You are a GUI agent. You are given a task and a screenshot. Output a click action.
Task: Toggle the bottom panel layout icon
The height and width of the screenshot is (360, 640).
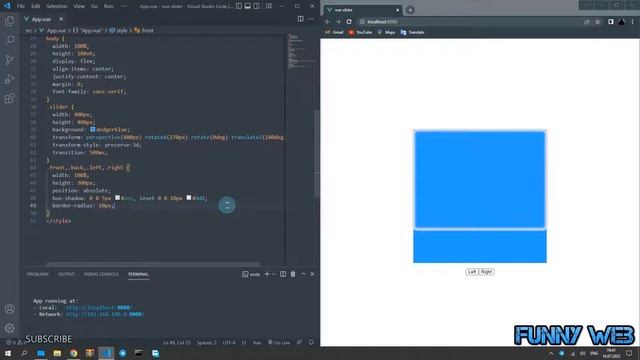pos(248,6)
